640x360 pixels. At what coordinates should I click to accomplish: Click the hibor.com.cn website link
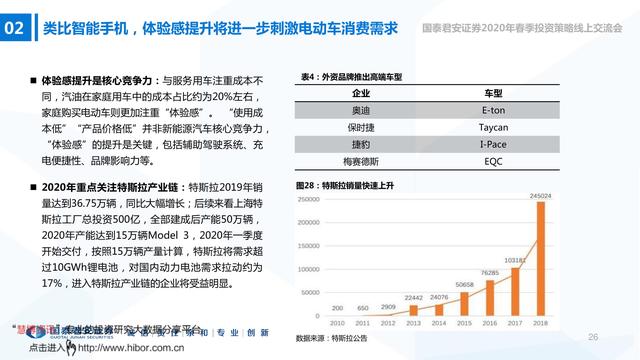[131, 348]
